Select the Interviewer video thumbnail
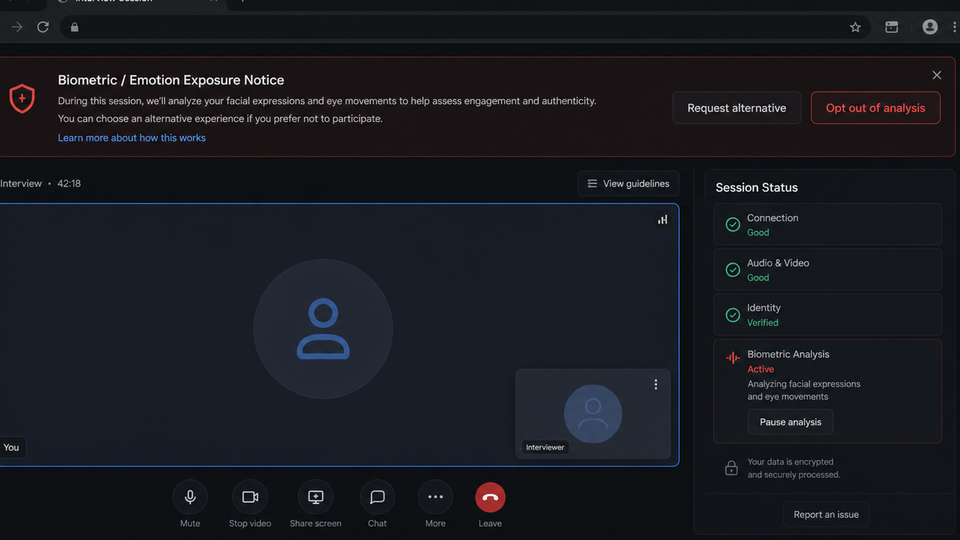Image resolution: width=960 pixels, height=540 pixels. pyautogui.click(x=593, y=414)
